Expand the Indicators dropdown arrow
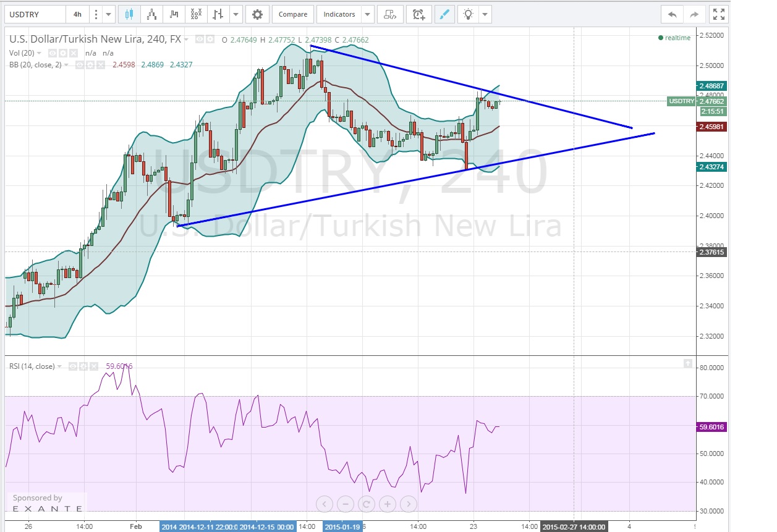Viewport: 777px width, 532px height. coord(368,14)
